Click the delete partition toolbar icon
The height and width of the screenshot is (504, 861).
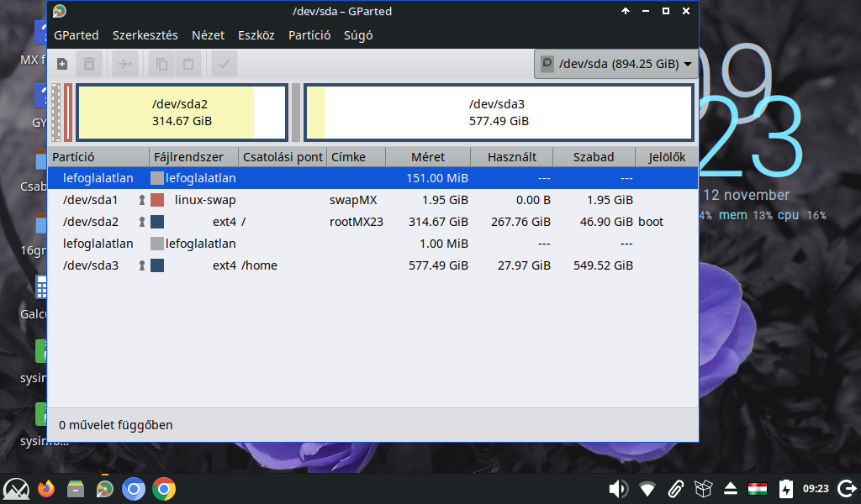[90, 64]
